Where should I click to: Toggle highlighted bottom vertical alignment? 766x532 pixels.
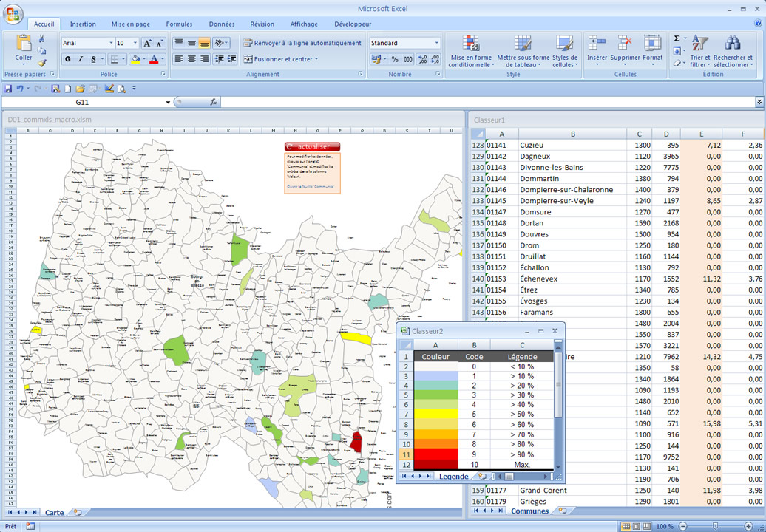204,43
